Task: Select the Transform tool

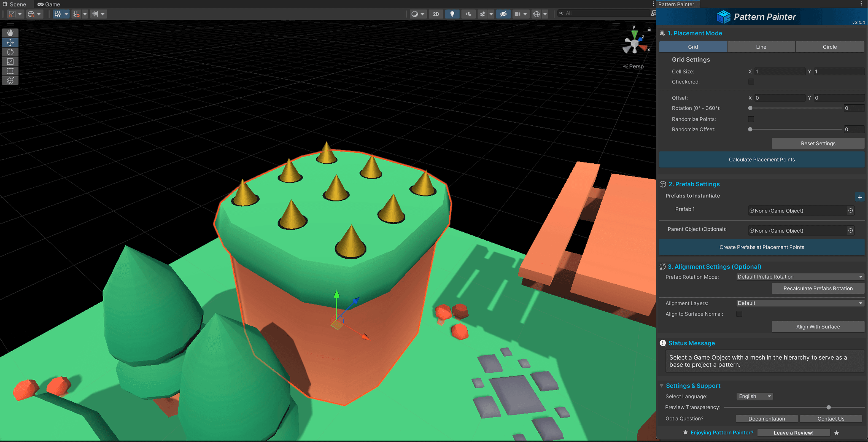Action: (10, 80)
